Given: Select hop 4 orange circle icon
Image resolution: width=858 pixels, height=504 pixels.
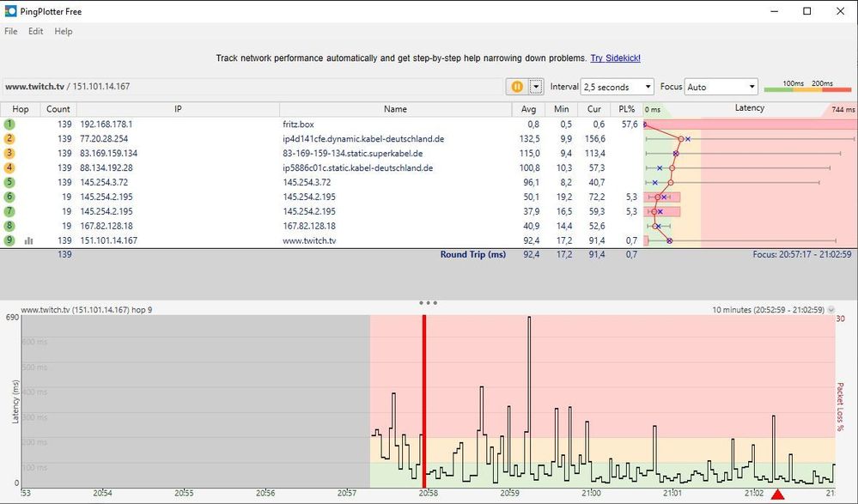Looking at the screenshot, I should pyautogui.click(x=9, y=168).
